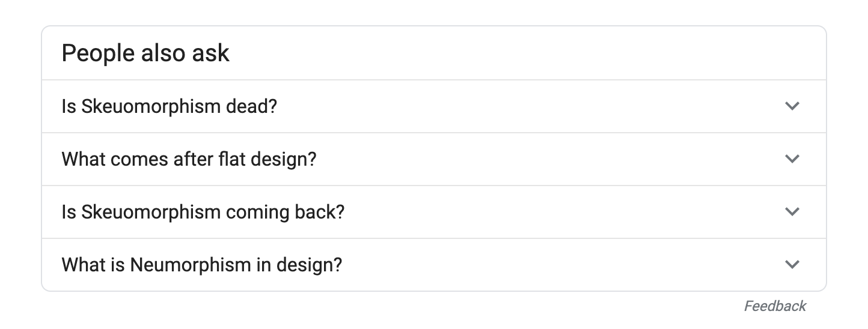Click the word 'Skeuomorphism' in the first question
This screenshot has width=868, height=329.
coord(151,107)
